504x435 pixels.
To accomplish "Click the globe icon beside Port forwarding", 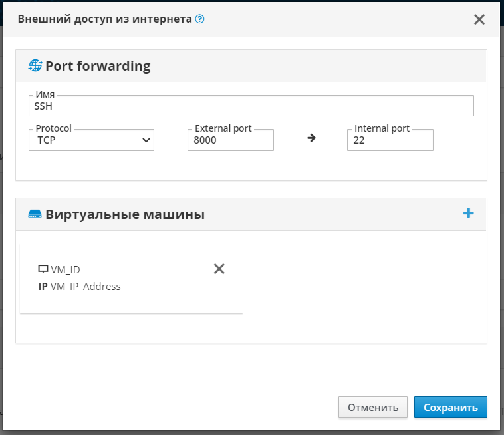I will pyautogui.click(x=35, y=66).
